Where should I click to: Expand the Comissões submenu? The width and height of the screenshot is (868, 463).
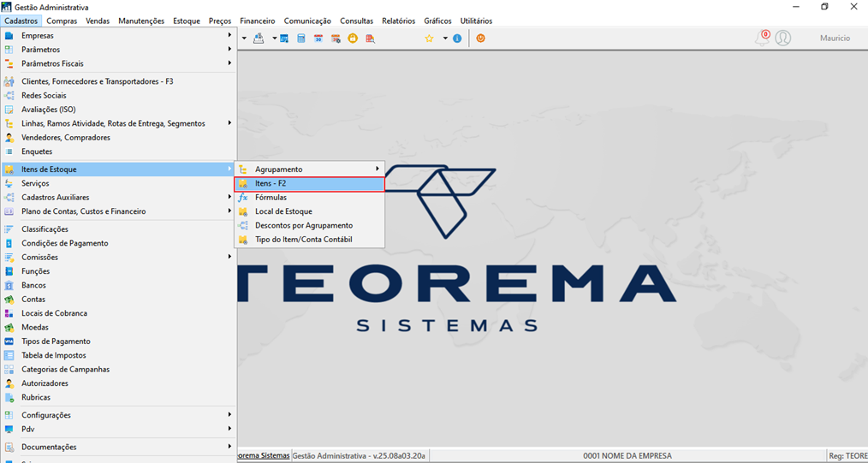pos(229,258)
